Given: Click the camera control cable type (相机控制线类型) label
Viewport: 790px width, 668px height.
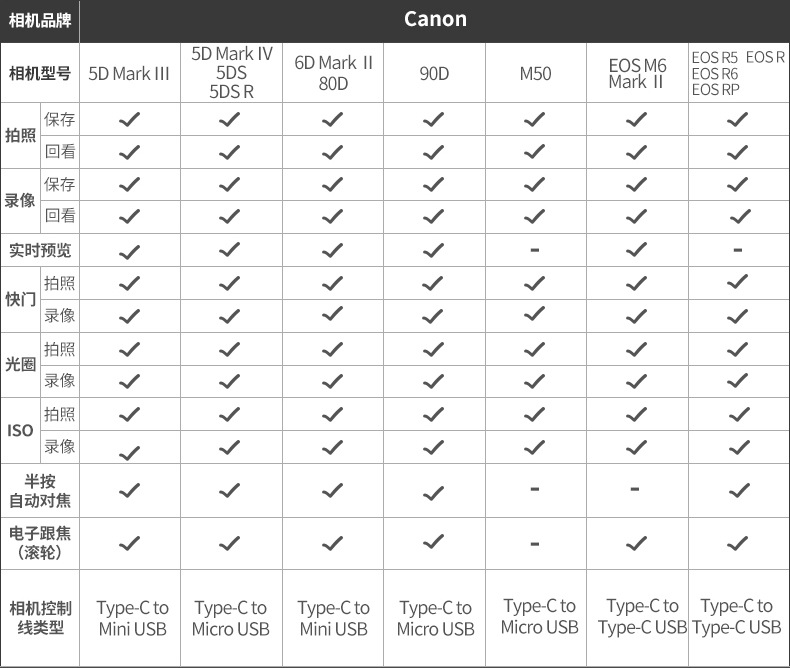Looking at the screenshot, I should click(x=40, y=618).
